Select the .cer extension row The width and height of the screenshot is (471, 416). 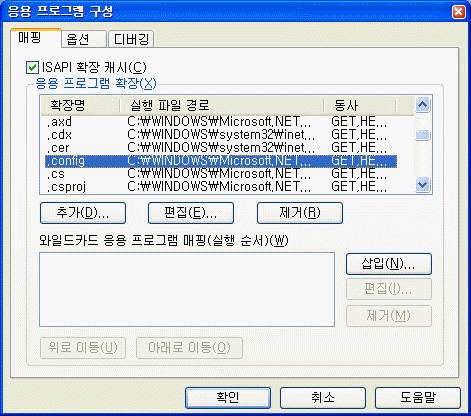click(221, 148)
